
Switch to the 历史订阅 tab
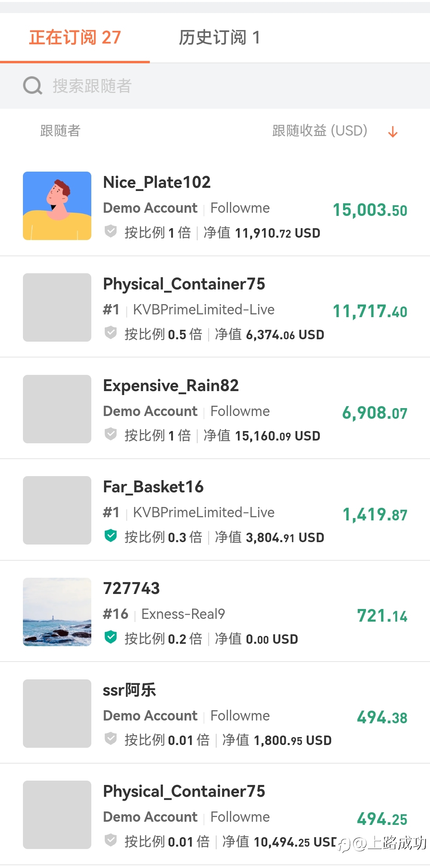219,38
